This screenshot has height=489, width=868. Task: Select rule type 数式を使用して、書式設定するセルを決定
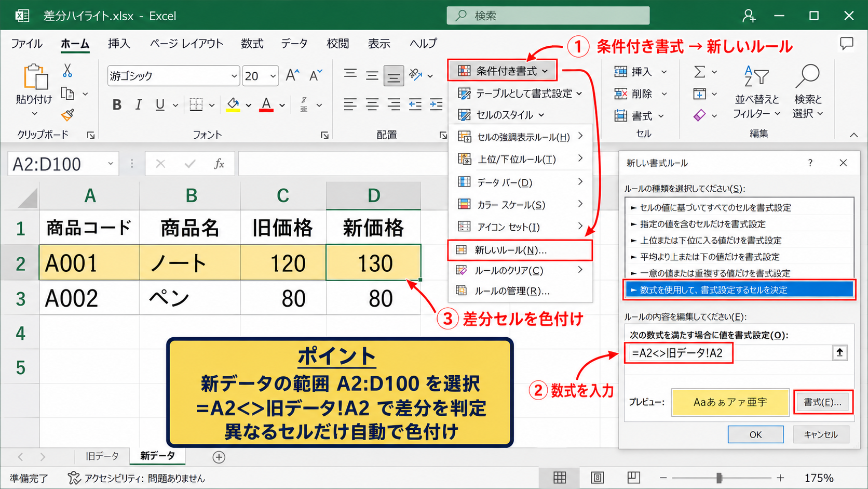point(739,290)
